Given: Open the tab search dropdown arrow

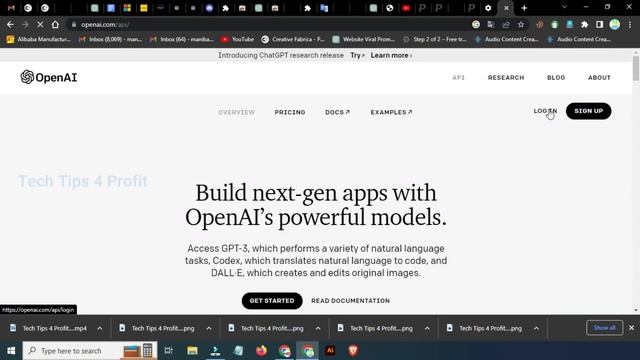Looking at the screenshot, I should (x=564, y=7).
